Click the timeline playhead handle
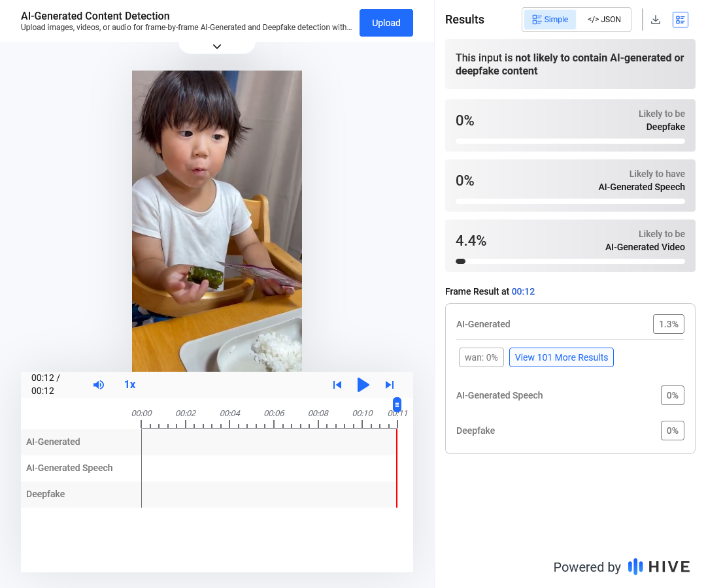Screen dimensions: 706x588 pos(397,404)
